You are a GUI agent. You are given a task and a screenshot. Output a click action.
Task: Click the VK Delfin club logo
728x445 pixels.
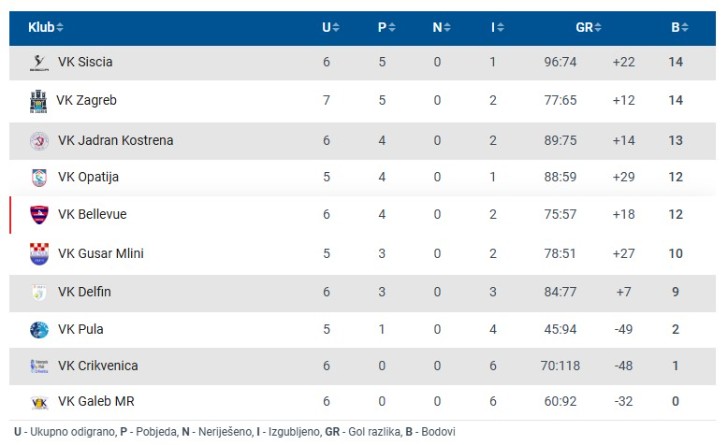click(39, 292)
